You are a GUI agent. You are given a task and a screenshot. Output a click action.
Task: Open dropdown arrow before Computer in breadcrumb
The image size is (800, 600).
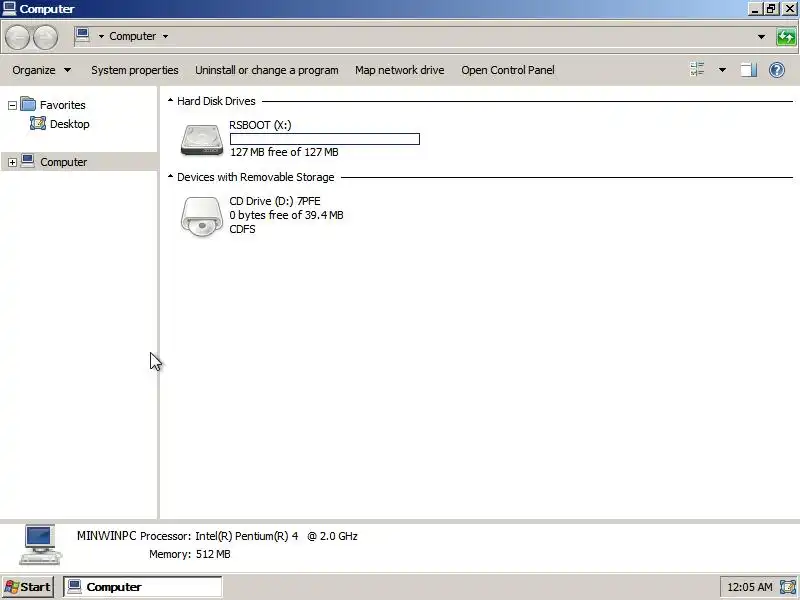coord(101,36)
